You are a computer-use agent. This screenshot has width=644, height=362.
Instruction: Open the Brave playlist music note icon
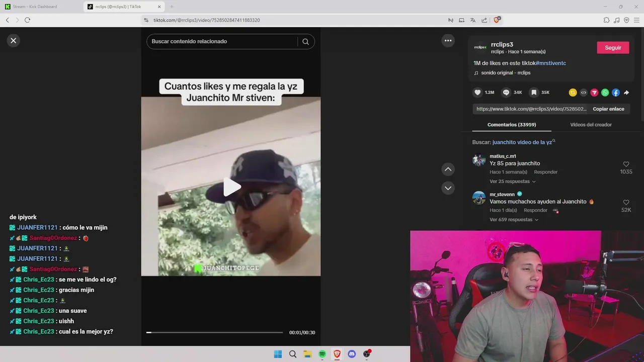(x=617, y=20)
